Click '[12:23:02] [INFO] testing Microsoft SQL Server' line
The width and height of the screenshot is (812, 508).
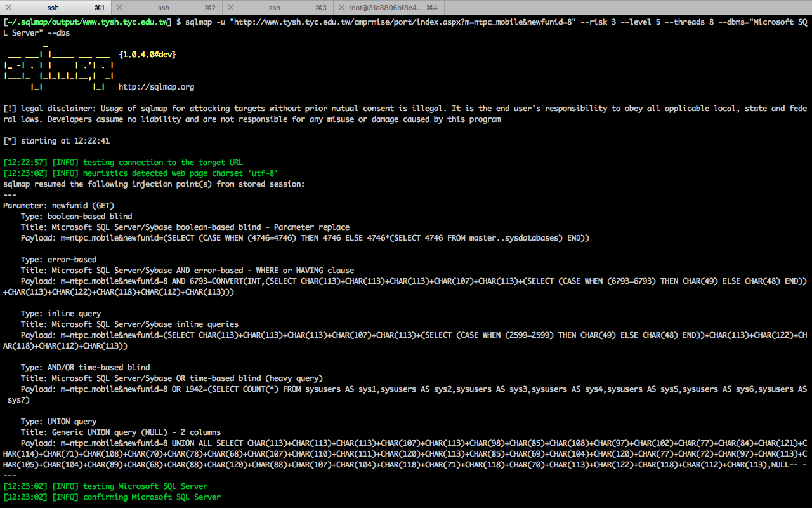click(105, 486)
